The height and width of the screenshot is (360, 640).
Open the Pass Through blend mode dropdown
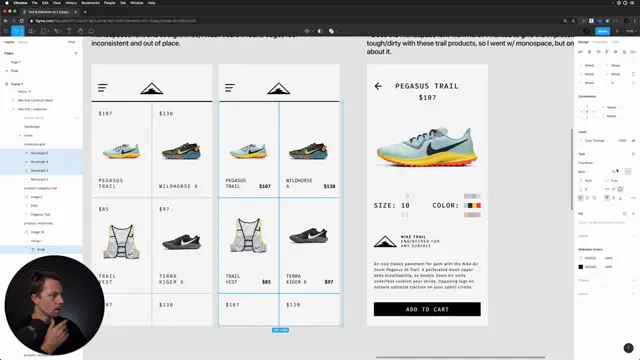point(596,140)
